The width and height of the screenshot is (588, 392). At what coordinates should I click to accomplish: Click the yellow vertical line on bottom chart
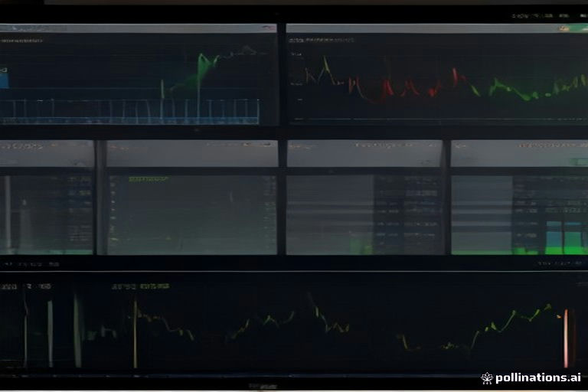pyautogui.click(x=136, y=334)
